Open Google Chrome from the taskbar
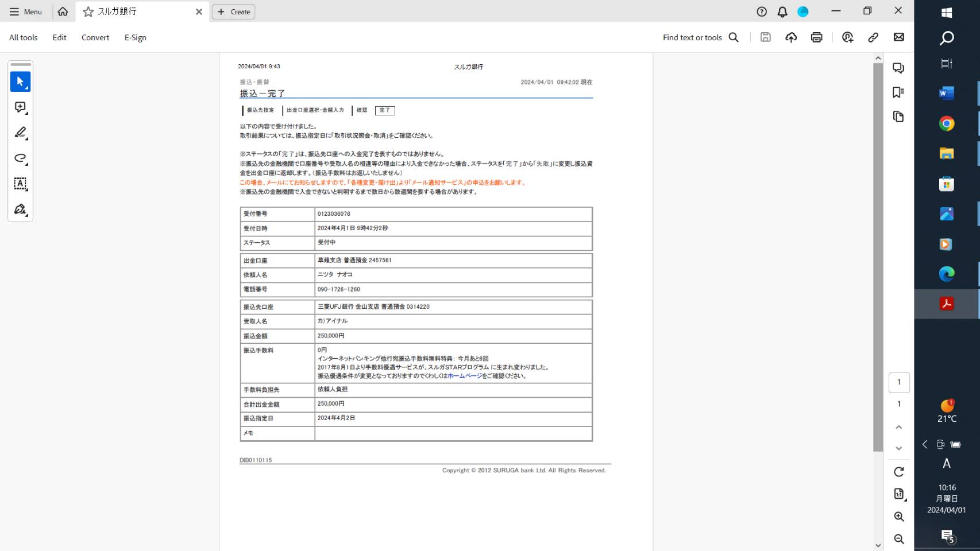The height and width of the screenshot is (551, 980). click(x=947, y=123)
